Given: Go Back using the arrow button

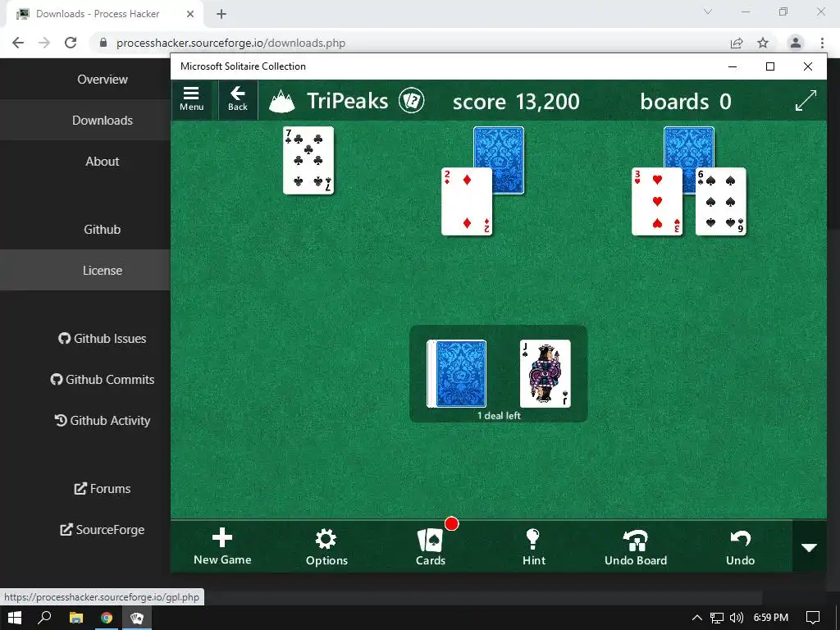Looking at the screenshot, I should (x=237, y=99).
